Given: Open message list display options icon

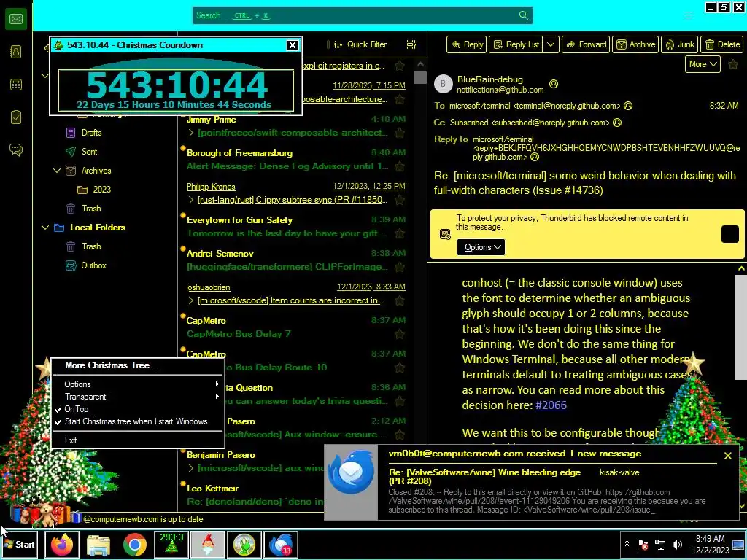Looking at the screenshot, I should pos(411,44).
